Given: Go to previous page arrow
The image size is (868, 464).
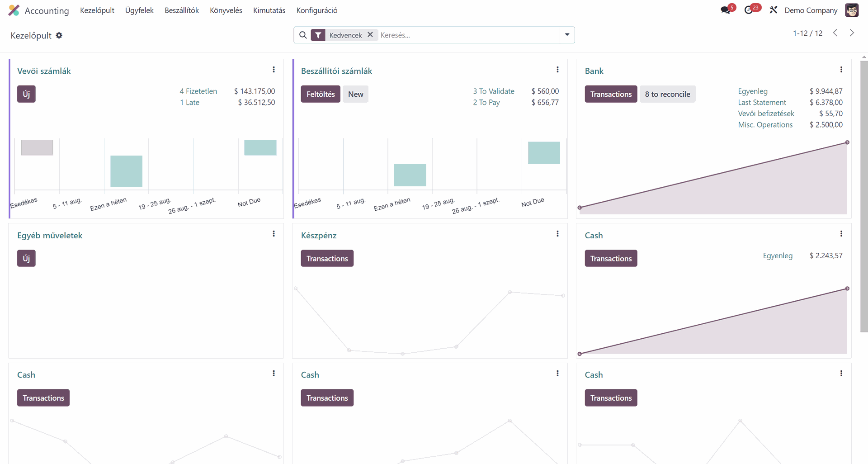Looking at the screenshot, I should coord(835,33).
